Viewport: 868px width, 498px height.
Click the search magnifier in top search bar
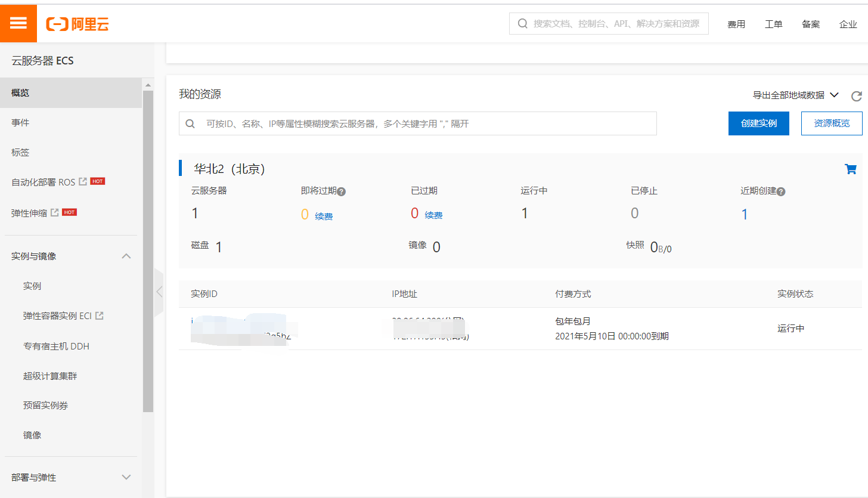coord(522,23)
